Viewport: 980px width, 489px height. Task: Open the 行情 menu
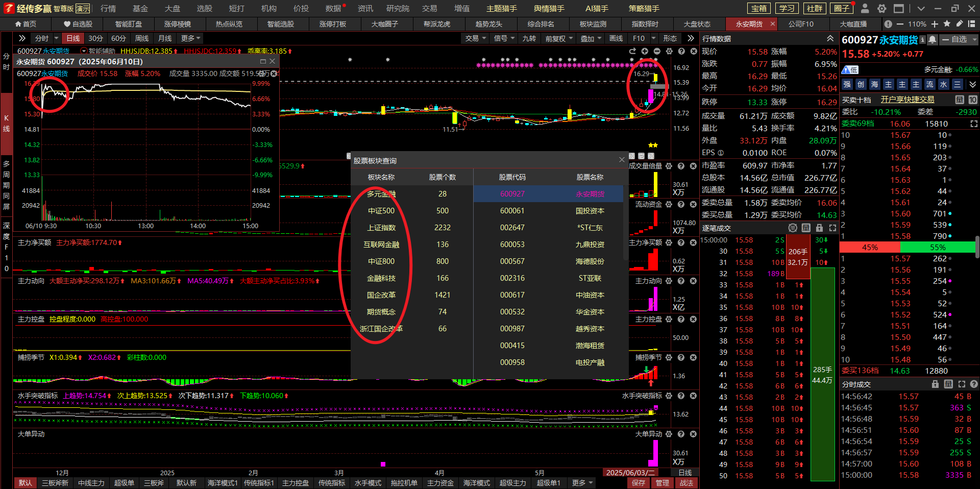click(x=108, y=9)
